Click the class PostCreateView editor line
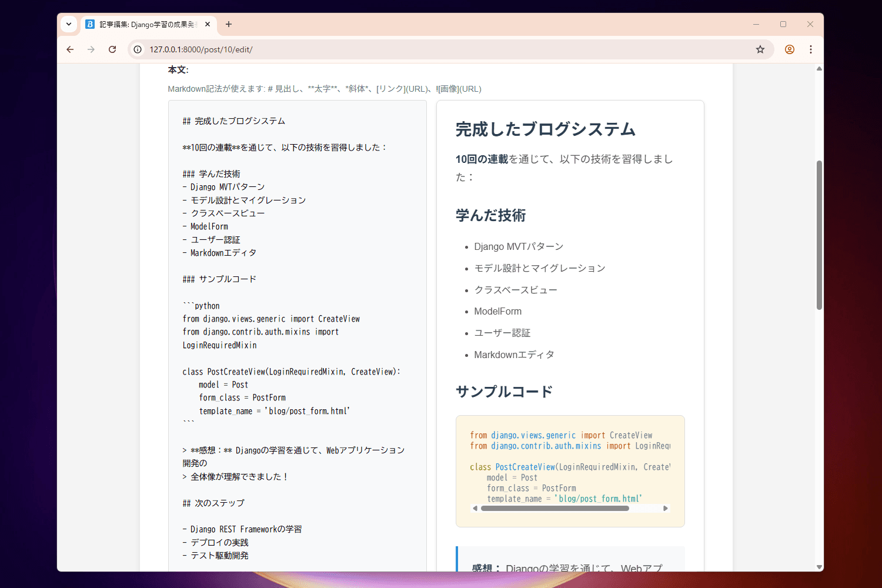 291,372
